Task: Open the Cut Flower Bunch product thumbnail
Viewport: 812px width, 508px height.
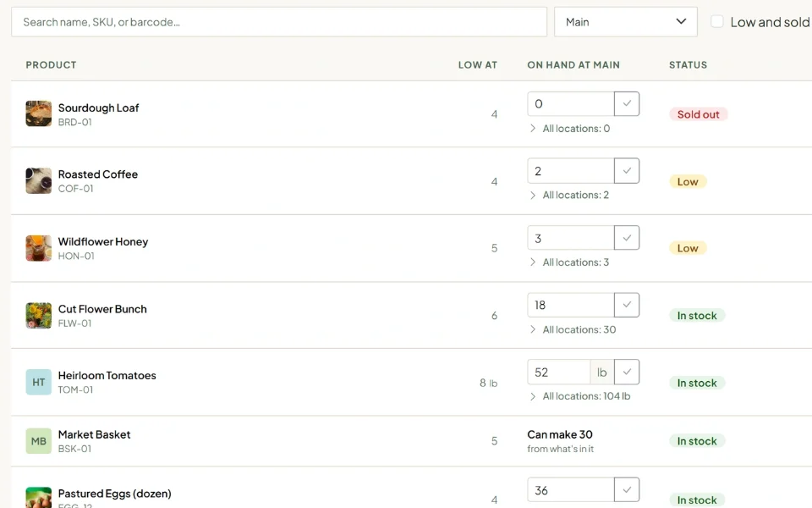Action: point(39,315)
